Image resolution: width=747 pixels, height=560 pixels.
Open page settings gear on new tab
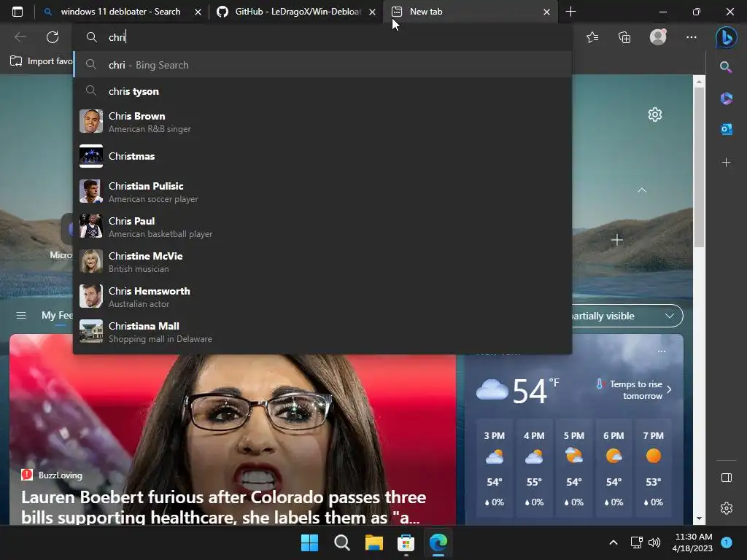[655, 114]
